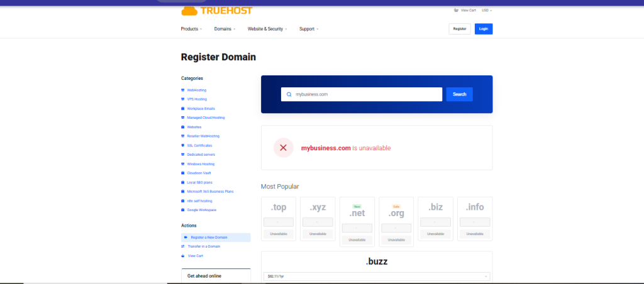Image resolution: width=644 pixels, height=284 pixels.
Task: Click the Dedicated servers icon
Action: tap(183, 155)
